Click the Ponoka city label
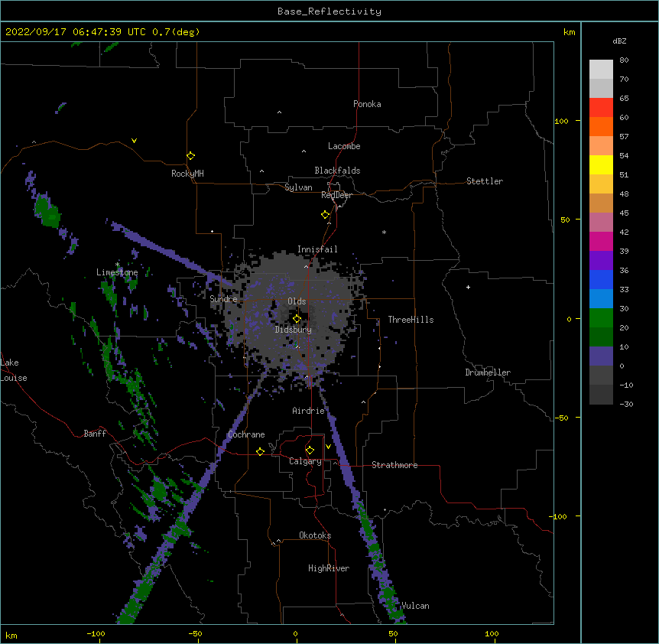Viewport: 659px width, 644px height. (x=367, y=104)
